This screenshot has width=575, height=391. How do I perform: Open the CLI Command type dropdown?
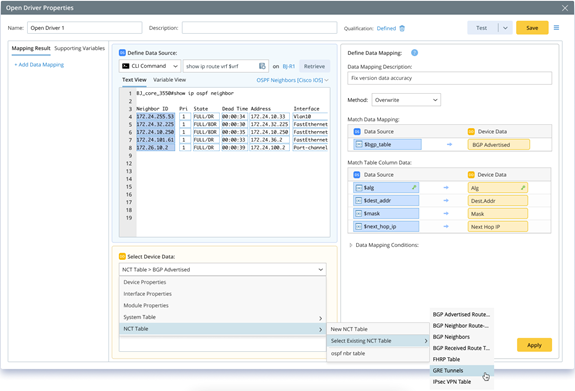click(x=150, y=66)
